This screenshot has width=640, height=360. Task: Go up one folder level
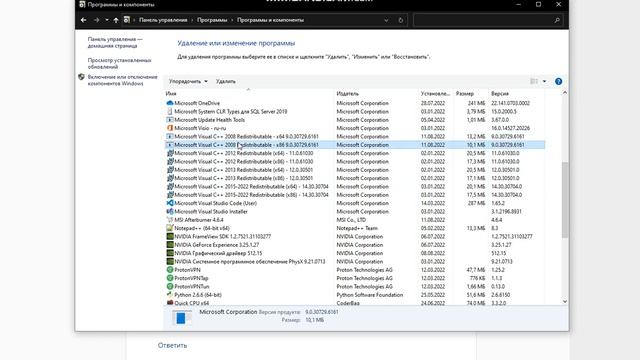116,20
